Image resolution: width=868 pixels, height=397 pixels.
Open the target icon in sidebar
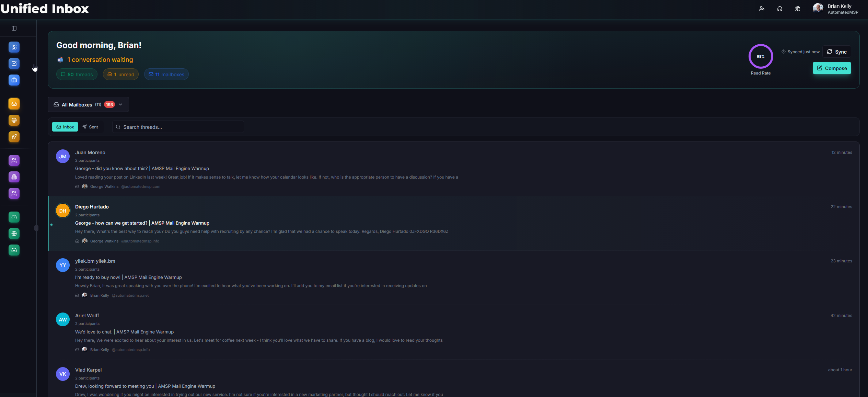14,120
